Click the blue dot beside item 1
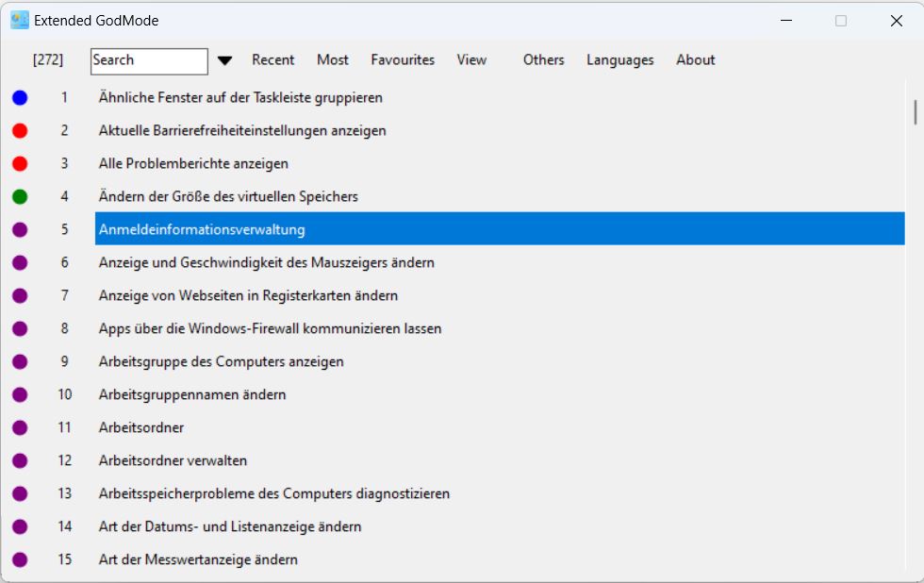The image size is (924, 583). (20, 97)
